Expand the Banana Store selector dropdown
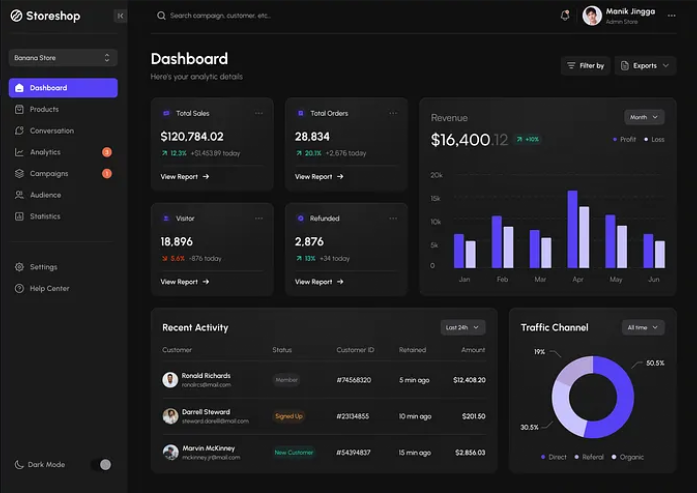The image size is (697, 493). click(x=63, y=58)
